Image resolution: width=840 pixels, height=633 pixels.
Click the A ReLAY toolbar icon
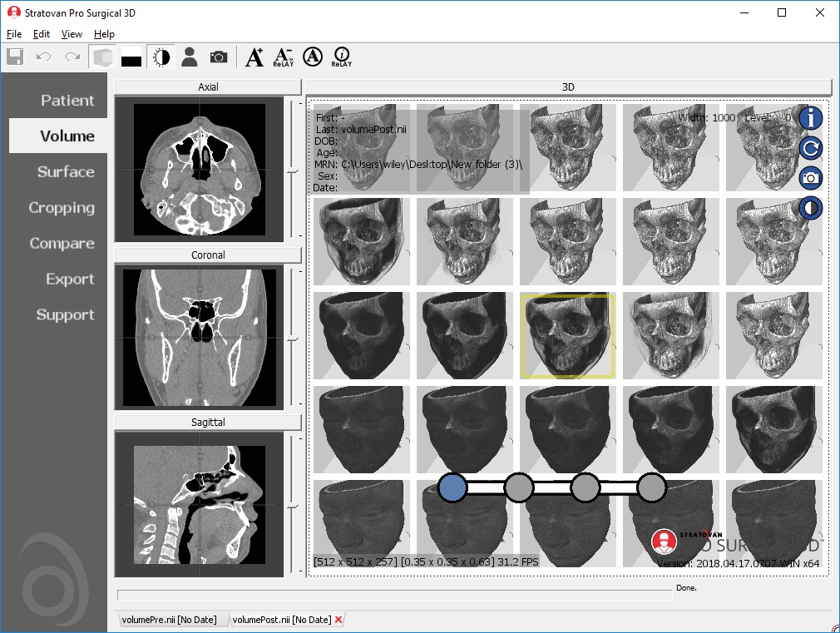pos(284,57)
